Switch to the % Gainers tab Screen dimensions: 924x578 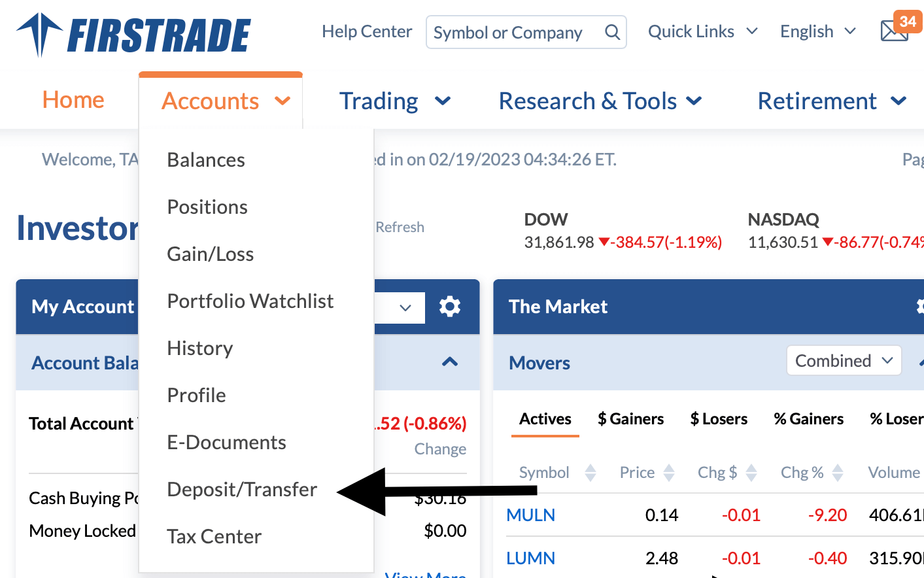coord(808,419)
